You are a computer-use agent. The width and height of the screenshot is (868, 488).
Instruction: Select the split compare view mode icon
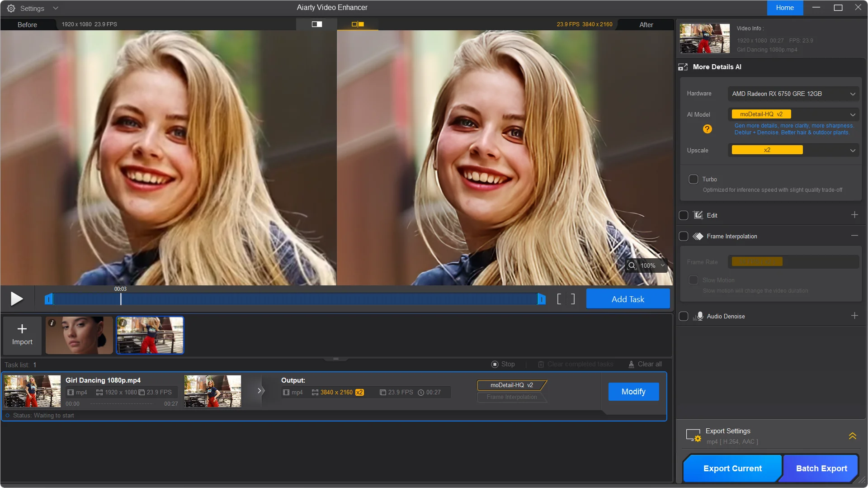pos(358,24)
